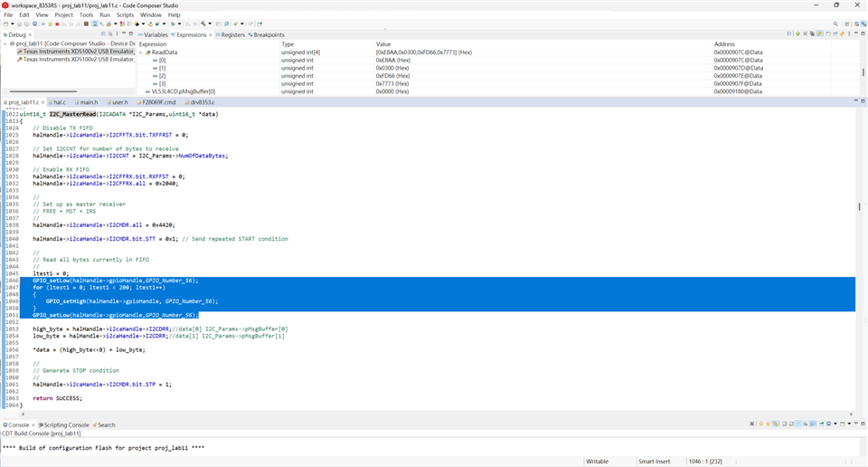This screenshot has height=467, width=868.
Task: Click Smart Insert status bar entry
Action: click(655, 462)
